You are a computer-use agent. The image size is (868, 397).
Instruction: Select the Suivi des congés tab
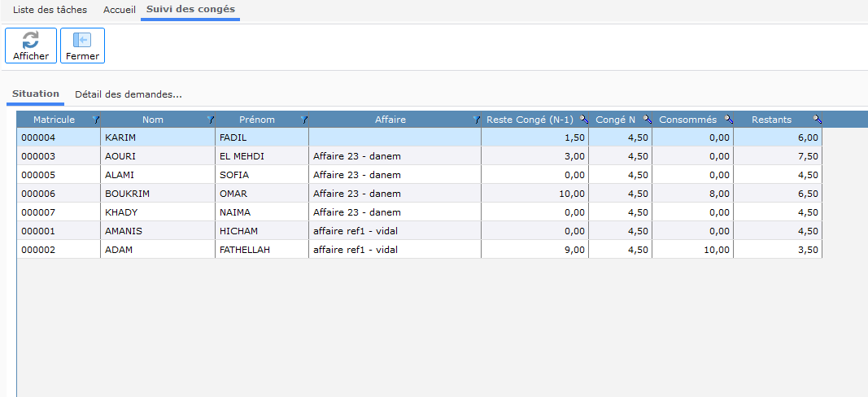[190, 10]
